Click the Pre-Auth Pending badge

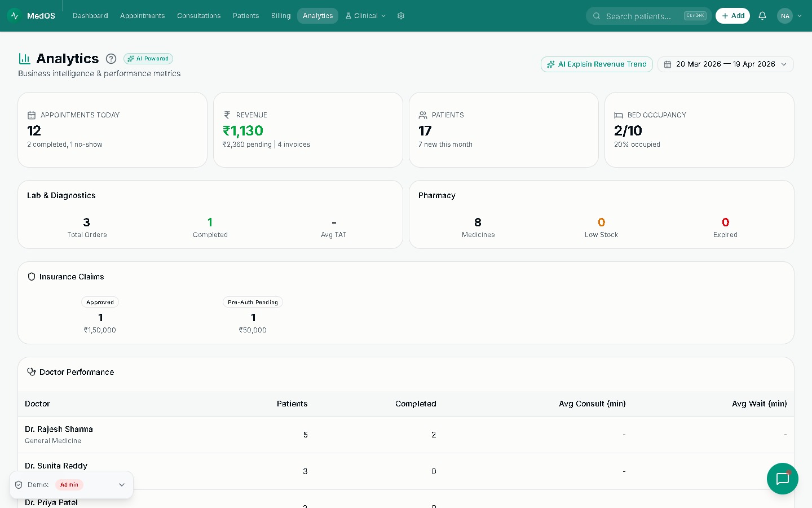click(253, 303)
